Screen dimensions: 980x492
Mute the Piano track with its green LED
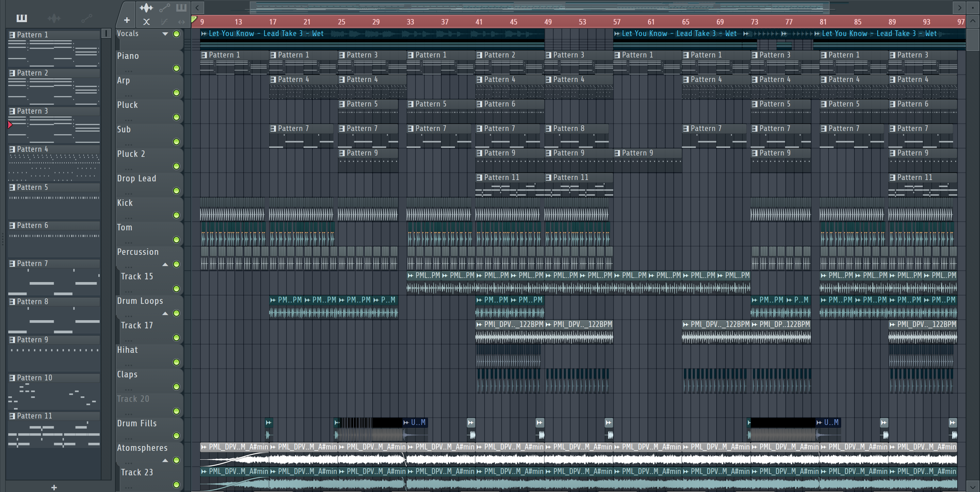177,68
